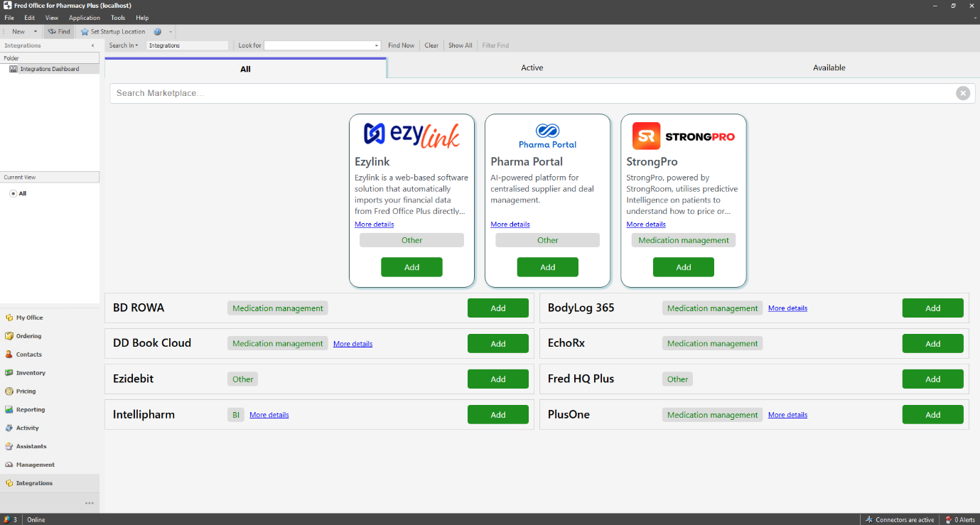Click the Connectors are active status icon
Image resolution: width=980 pixels, height=525 pixels.
(868, 520)
